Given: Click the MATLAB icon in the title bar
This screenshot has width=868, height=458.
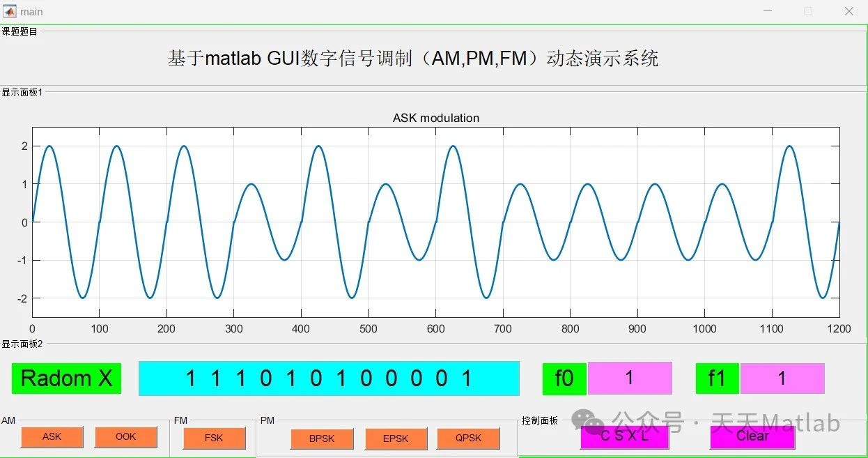Looking at the screenshot, I should [10, 10].
